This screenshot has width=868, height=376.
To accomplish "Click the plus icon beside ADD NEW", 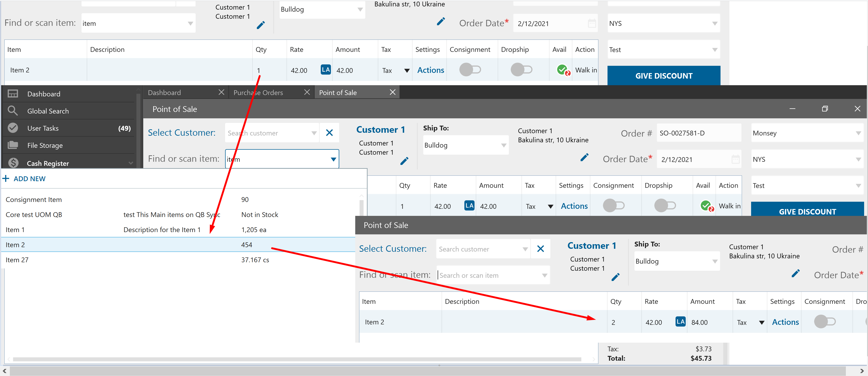I will 6,178.
